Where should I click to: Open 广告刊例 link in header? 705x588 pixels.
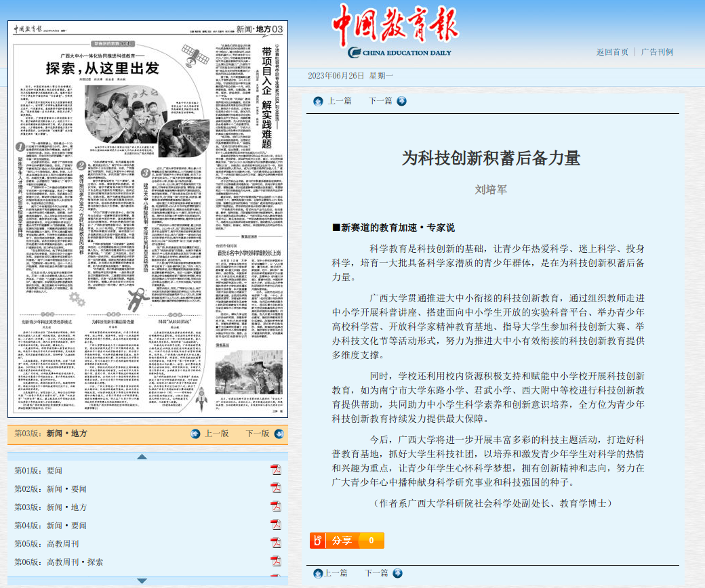pyautogui.click(x=657, y=52)
